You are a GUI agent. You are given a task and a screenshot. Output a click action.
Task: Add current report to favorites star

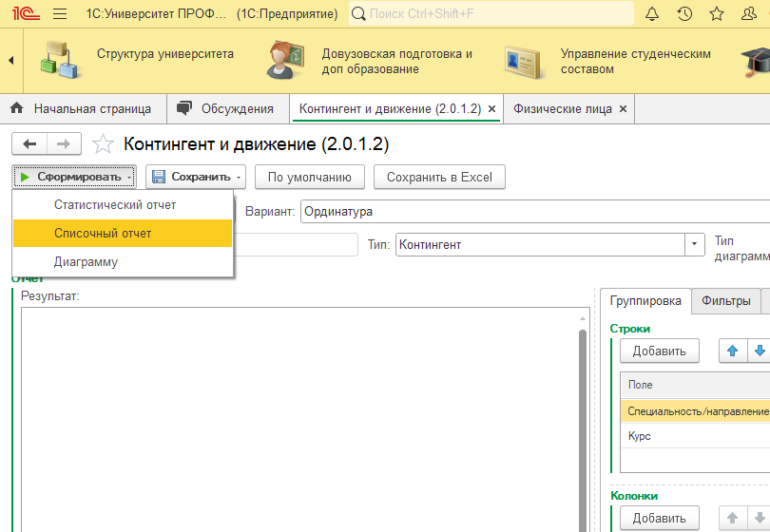[103, 144]
